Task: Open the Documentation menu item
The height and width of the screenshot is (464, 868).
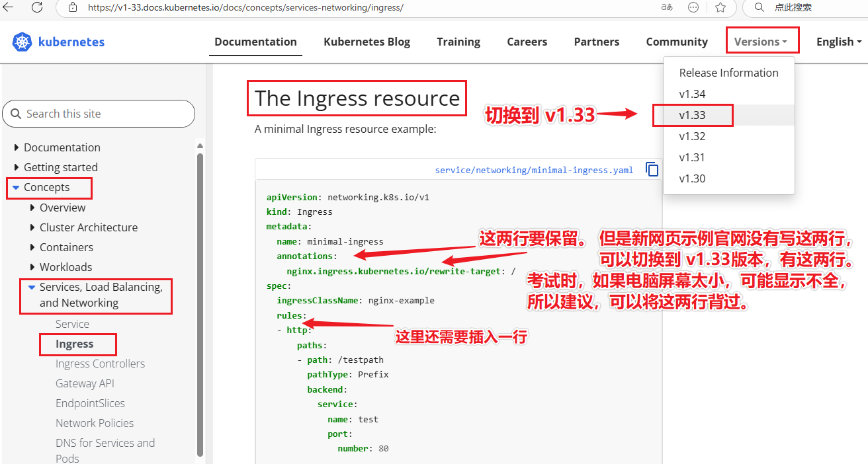Action: click(255, 41)
